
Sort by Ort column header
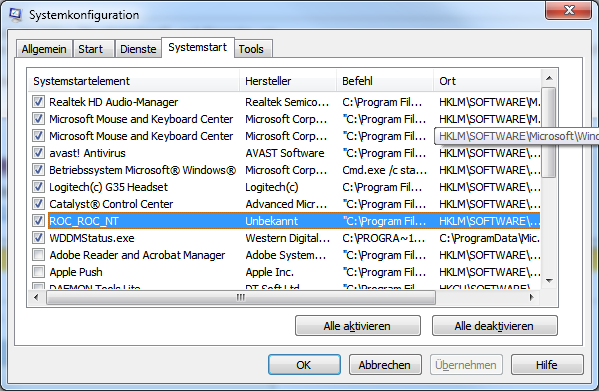487,81
